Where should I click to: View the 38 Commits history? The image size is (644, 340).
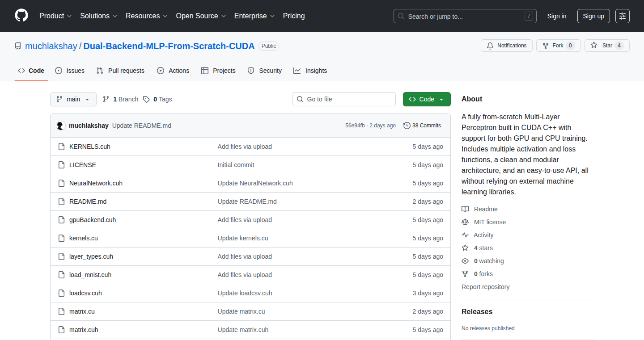[422, 126]
